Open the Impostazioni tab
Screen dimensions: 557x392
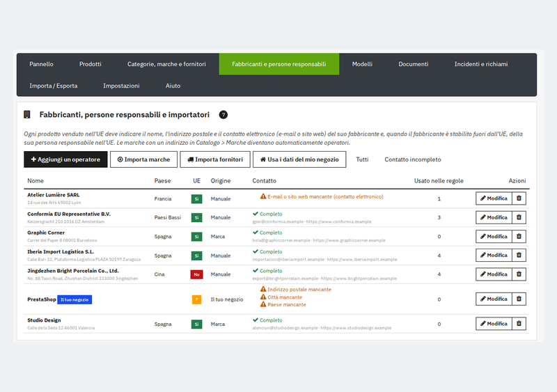[121, 86]
